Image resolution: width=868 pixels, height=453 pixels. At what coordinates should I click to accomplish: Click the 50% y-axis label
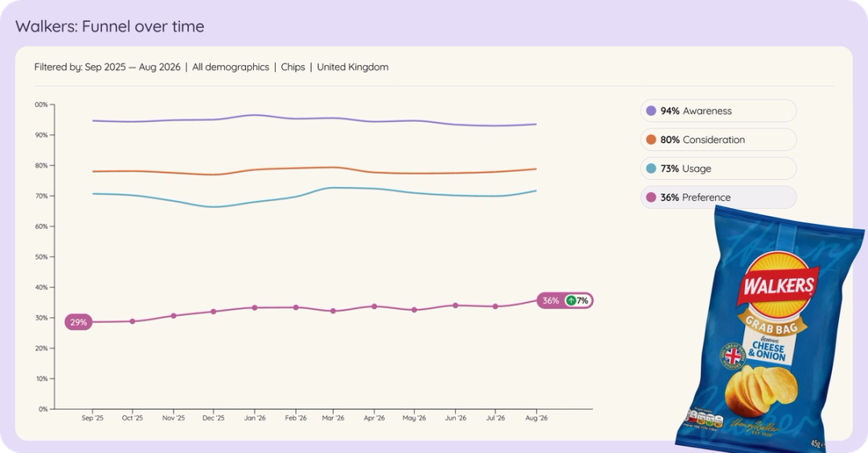click(42, 257)
